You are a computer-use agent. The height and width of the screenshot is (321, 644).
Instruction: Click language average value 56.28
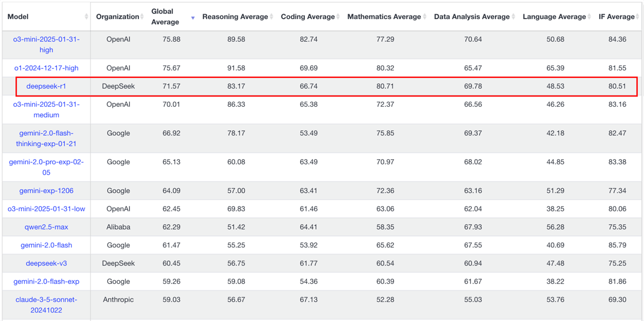point(555,227)
